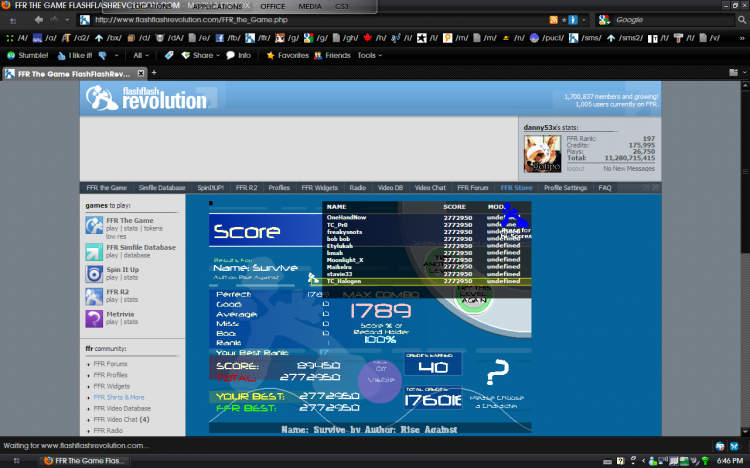Open the FFR Store nav tab
This screenshot has width=750, height=468.
tap(517, 188)
